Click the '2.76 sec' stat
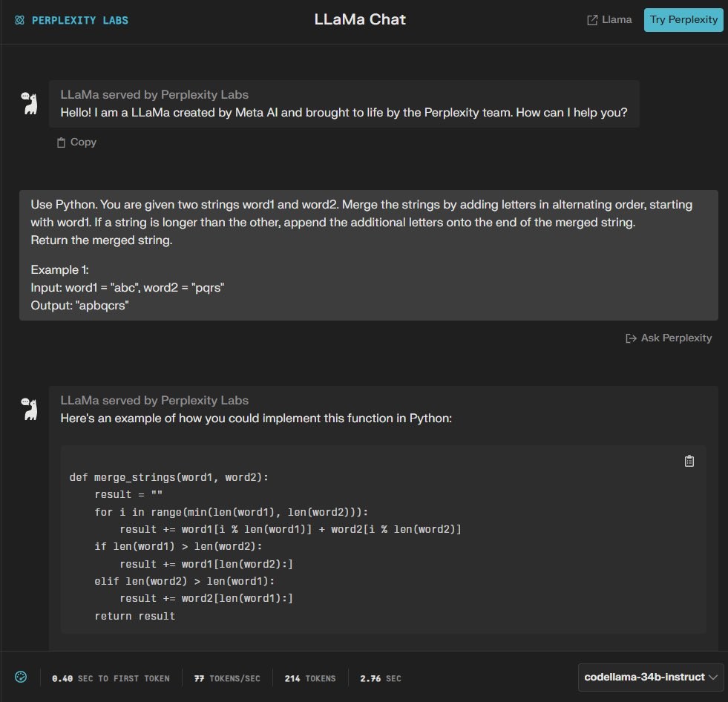Image resolution: width=728 pixels, height=702 pixels. (x=381, y=678)
